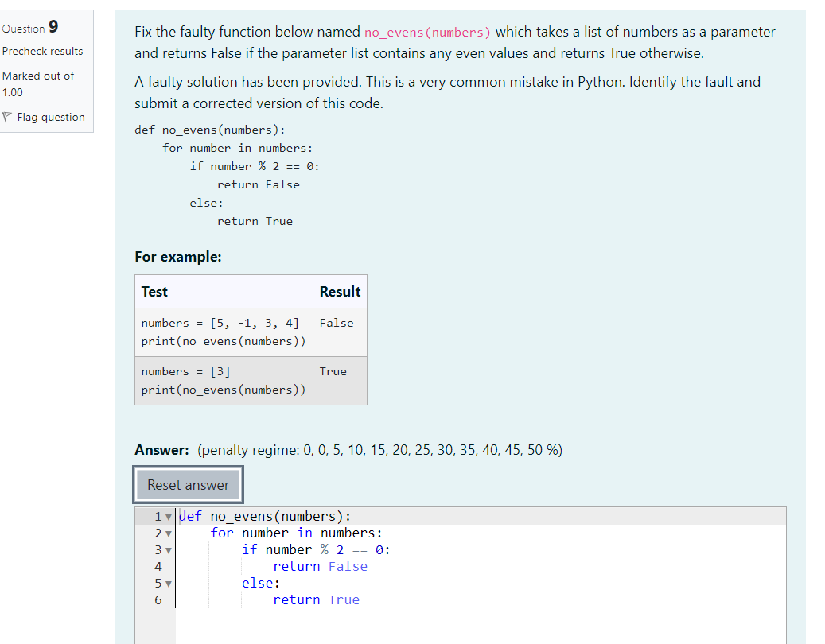Click the 'Test' table header
Viewport: 825px width, 644px height.
tap(224, 291)
